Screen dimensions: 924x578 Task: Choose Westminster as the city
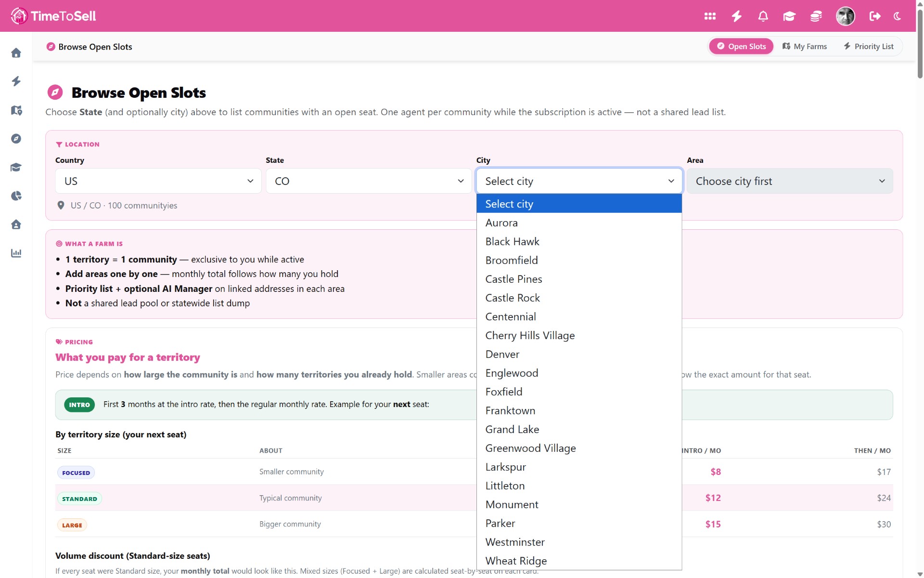[x=579, y=542]
